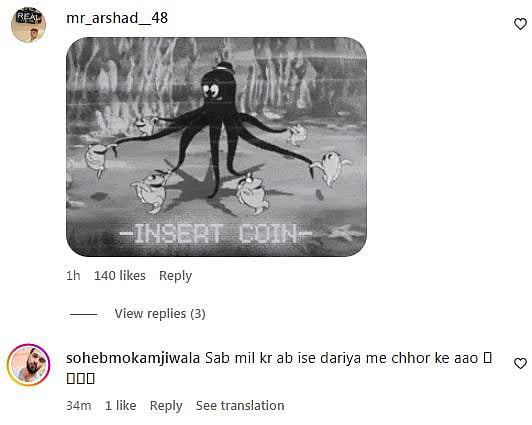Reply to mr_arshad__48's GIF comment
Screen dimensions: 532x425
[x=175, y=276]
